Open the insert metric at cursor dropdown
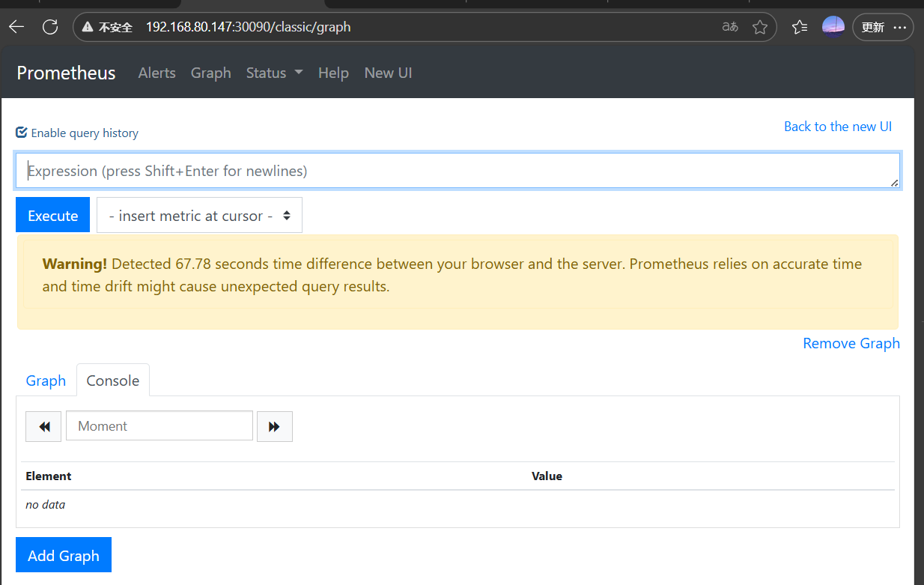Viewport: 924px width, 585px height. click(199, 216)
